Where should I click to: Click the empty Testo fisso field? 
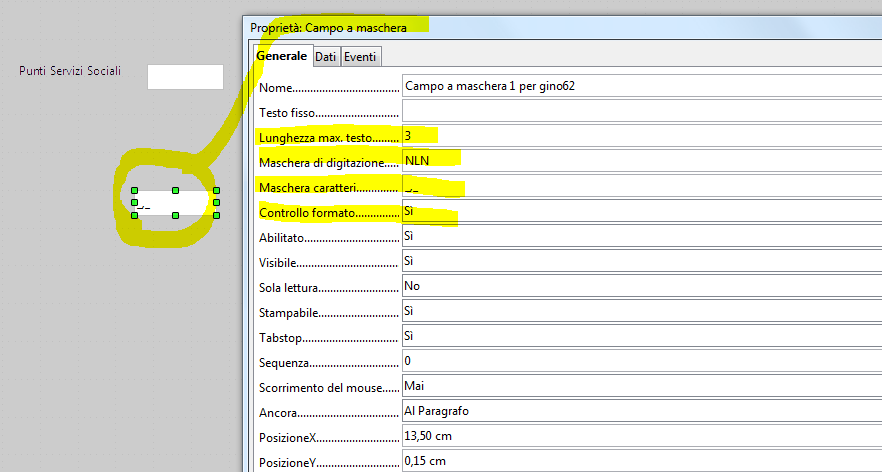point(640,111)
